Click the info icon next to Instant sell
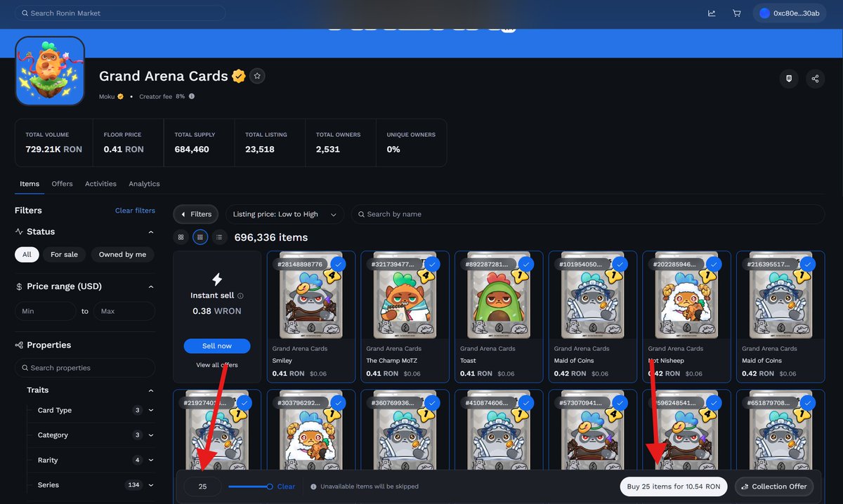 click(x=240, y=296)
